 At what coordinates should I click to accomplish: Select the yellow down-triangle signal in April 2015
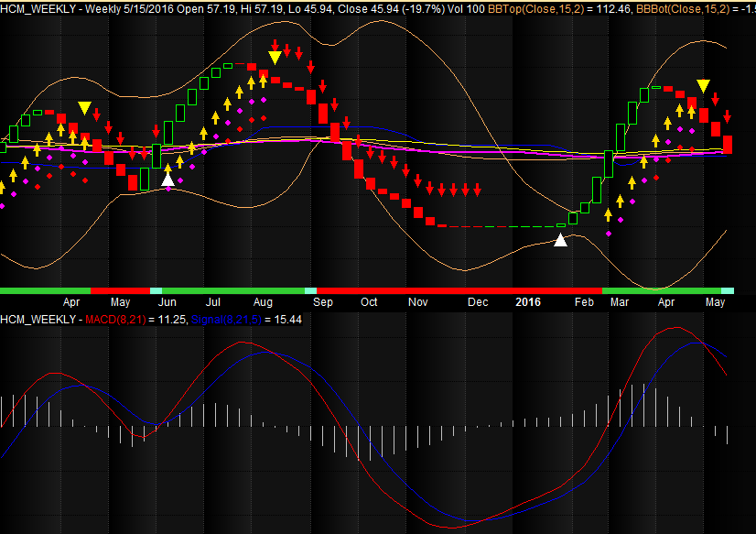tap(84, 108)
